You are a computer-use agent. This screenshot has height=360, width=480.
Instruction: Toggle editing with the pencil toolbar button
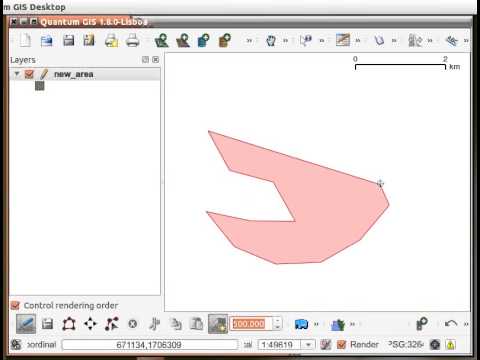point(26,324)
